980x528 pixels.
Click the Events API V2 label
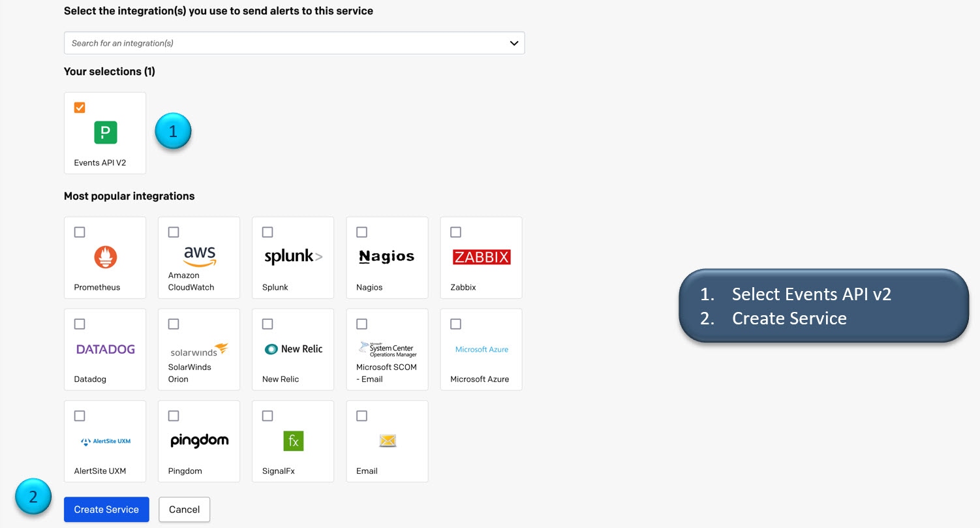point(100,163)
